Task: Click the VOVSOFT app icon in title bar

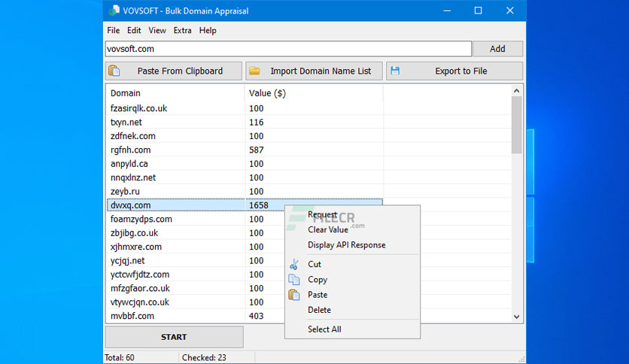Action: click(x=114, y=11)
